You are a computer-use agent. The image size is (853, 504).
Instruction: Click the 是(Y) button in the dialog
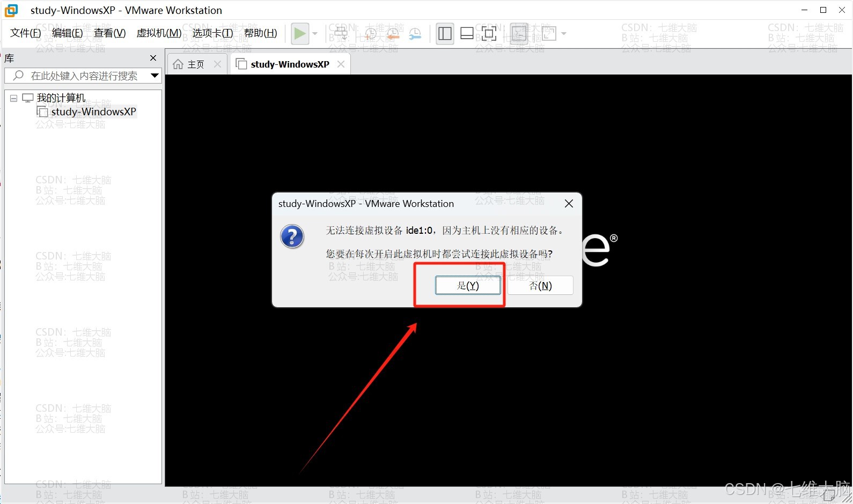(468, 285)
